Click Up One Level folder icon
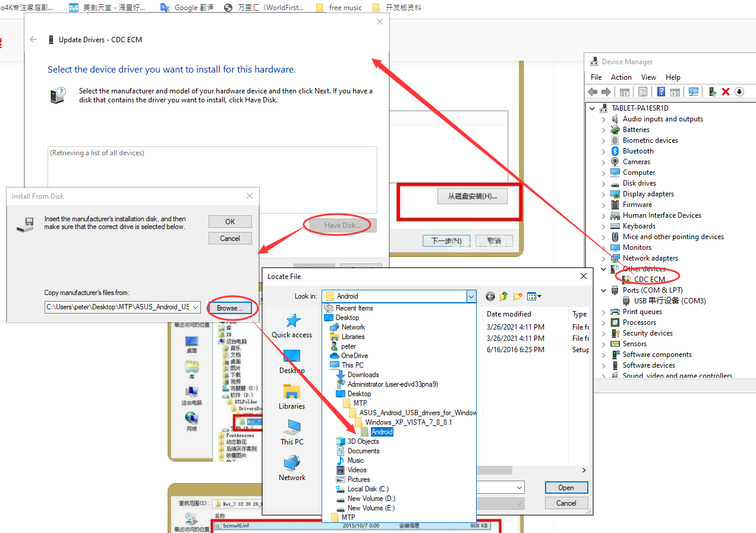756x533 pixels. (504, 296)
